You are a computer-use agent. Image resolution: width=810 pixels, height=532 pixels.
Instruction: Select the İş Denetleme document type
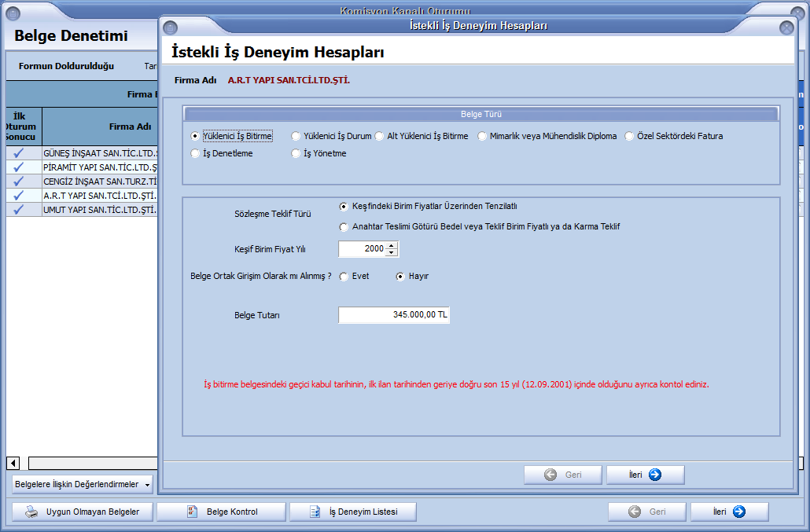click(195, 154)
